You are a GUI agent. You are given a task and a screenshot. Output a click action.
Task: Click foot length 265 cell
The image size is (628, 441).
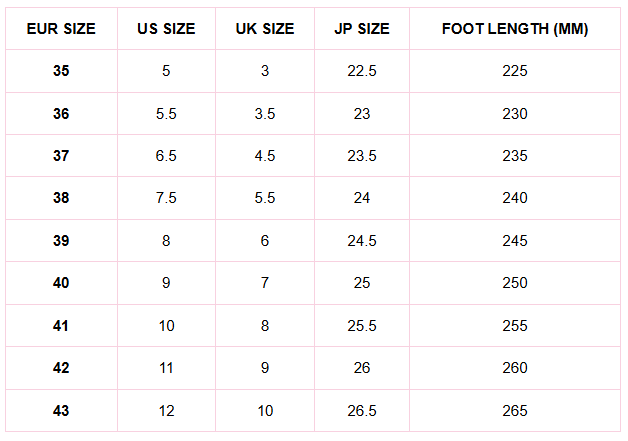click(515, 411)
